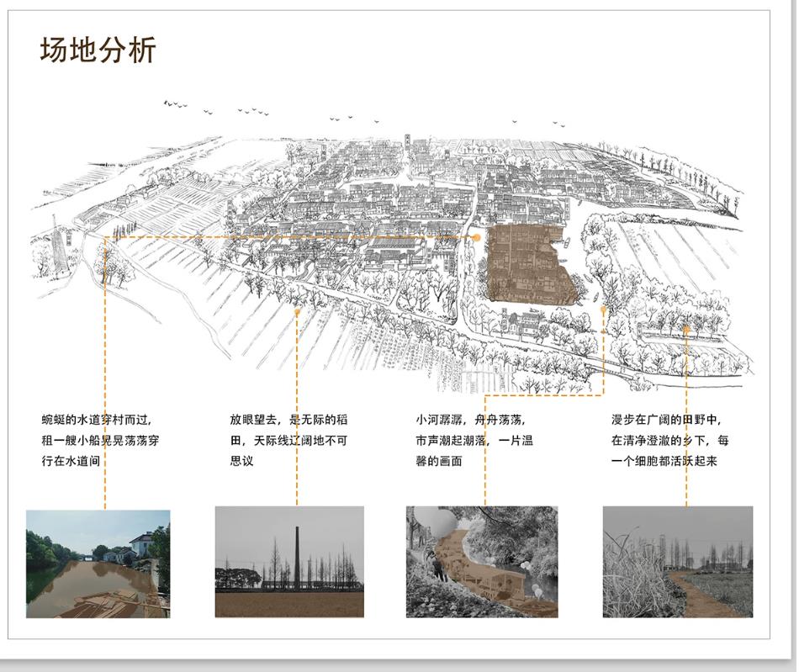This screenshot has width=799, height=672.
Task: Select the line "在清净澄澈的乡下，每"
Action: click(x=670, y=441)
